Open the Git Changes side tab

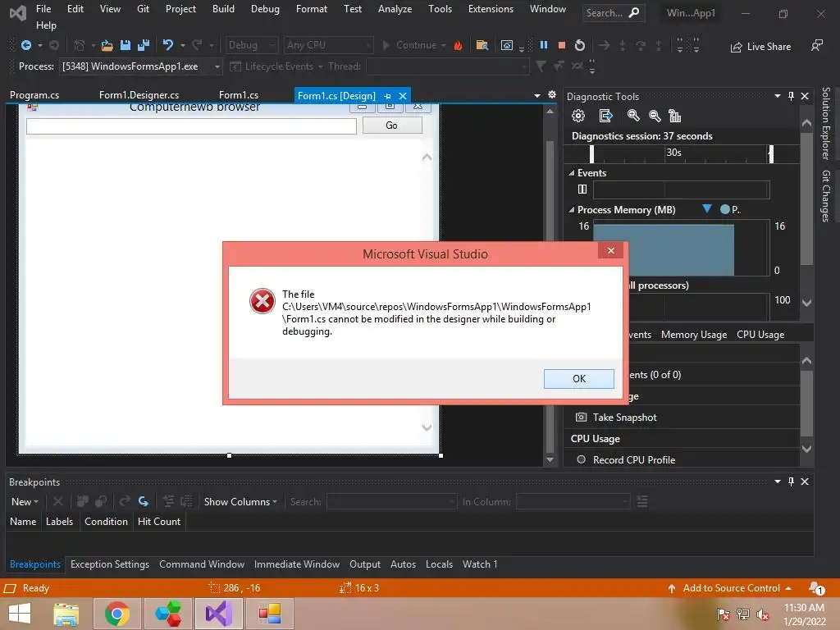[x=825, y=196]
